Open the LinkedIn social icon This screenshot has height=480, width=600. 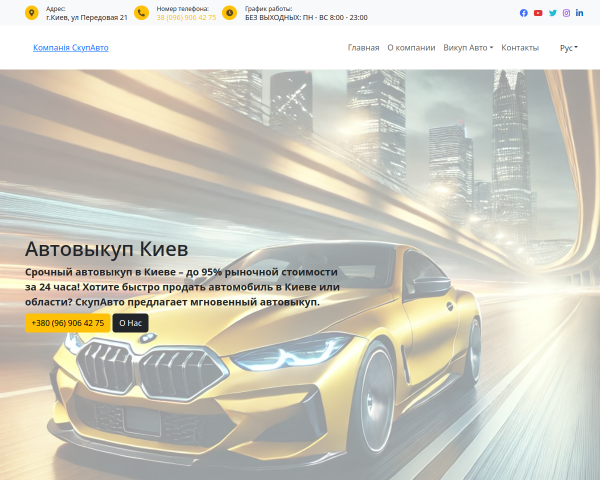(x=579, y=13)
